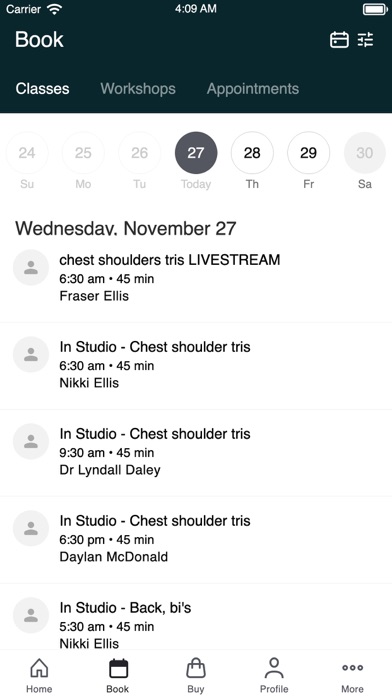The image size is (392, 696).
Task: Open the More three-dots icon
Action: point(352,668)
